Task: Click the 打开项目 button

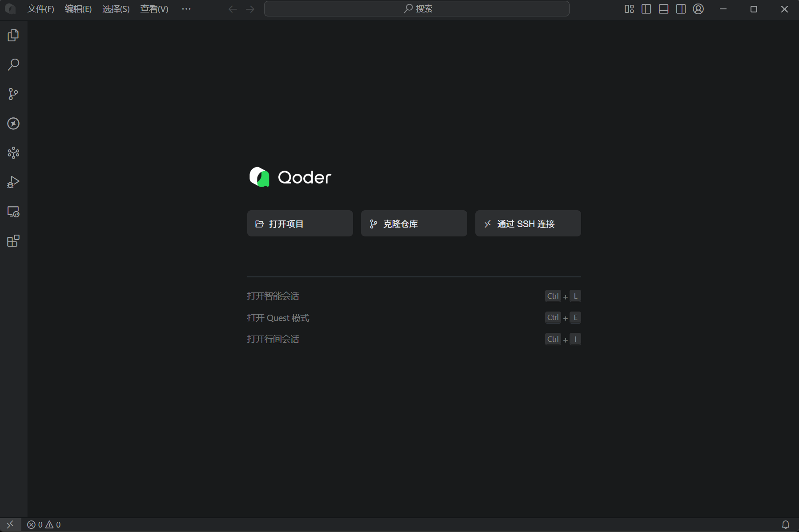Action: point(300,224)
